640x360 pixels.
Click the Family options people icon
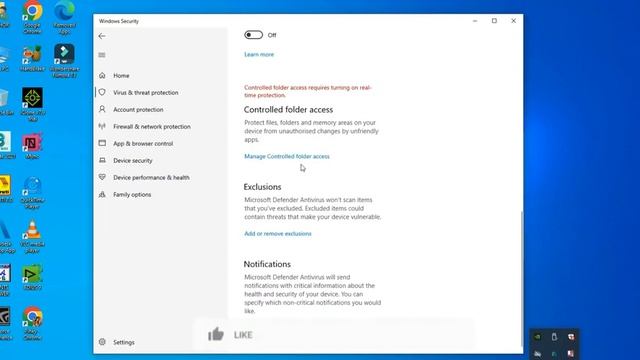pos(102,194)
